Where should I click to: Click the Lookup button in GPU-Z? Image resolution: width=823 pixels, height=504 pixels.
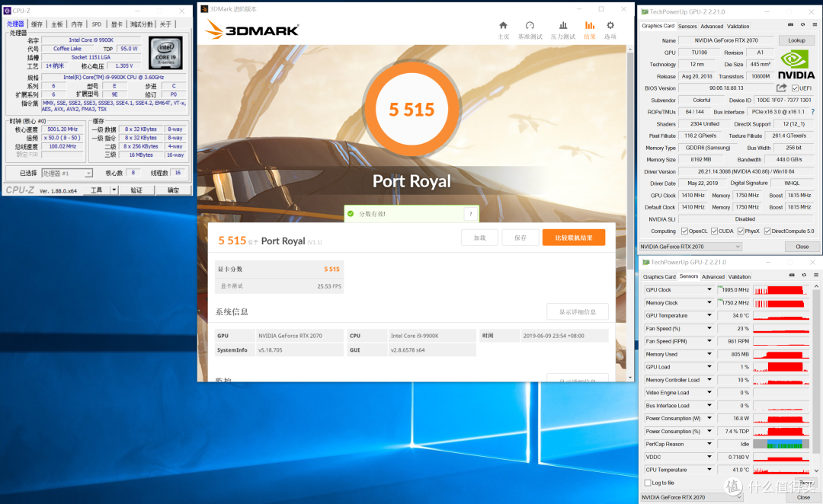[796, 40]
